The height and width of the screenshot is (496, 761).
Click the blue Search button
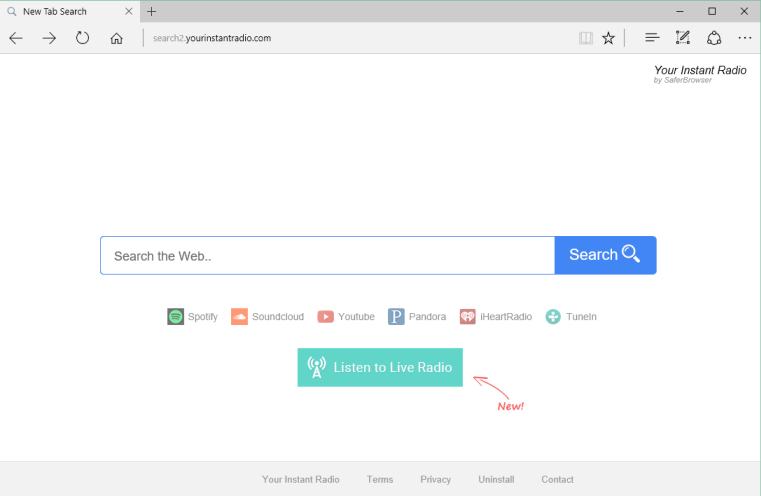pos(605,255)
